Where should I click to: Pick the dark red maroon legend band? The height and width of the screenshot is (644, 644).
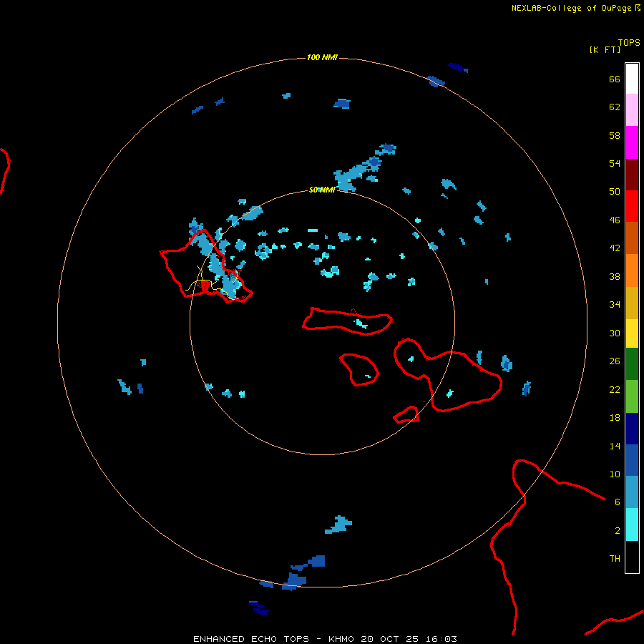tap(632, 175)
